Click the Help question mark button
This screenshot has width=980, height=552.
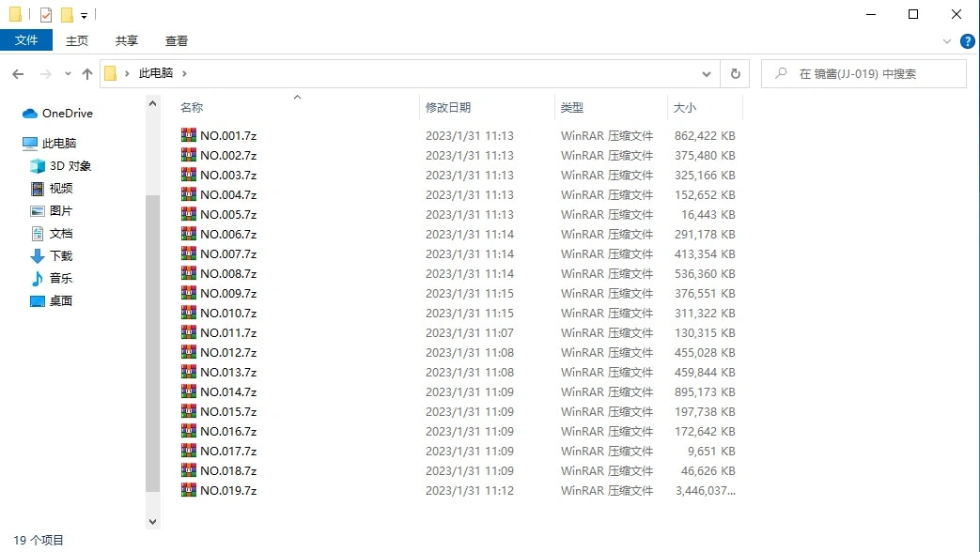tap(968, 40)
